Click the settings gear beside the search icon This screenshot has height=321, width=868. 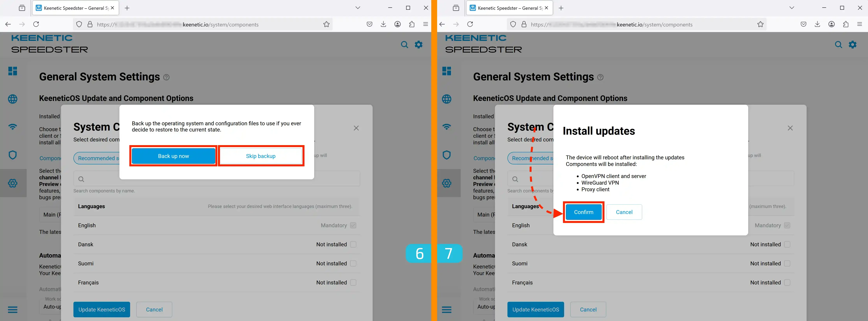(418, 44)
